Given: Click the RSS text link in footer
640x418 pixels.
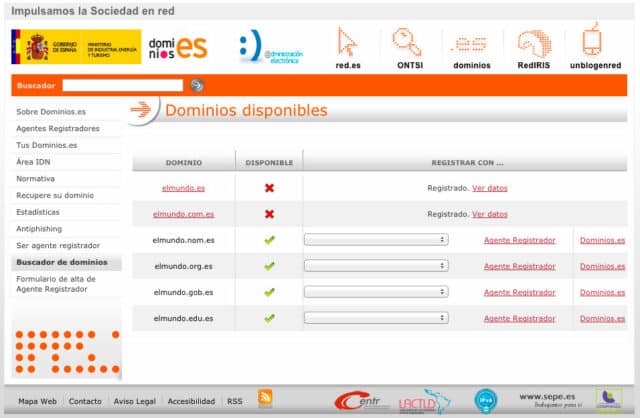Looking at the screenshot, I should point(235,401).
